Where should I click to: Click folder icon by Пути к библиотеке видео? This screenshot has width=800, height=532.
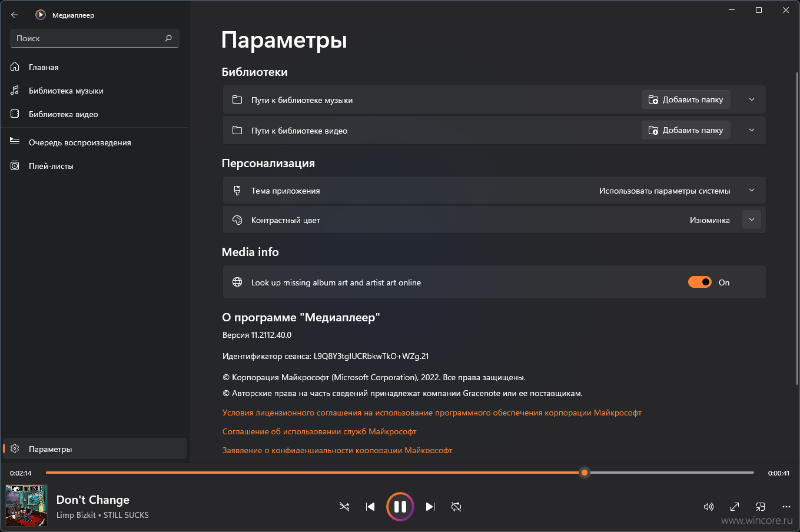237,130
